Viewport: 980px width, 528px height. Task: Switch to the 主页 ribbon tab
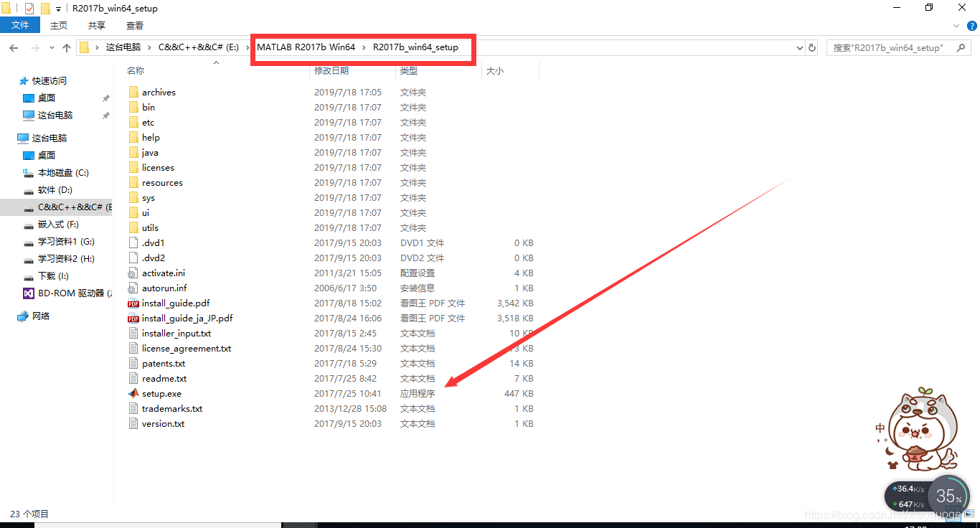pos(59,25)
